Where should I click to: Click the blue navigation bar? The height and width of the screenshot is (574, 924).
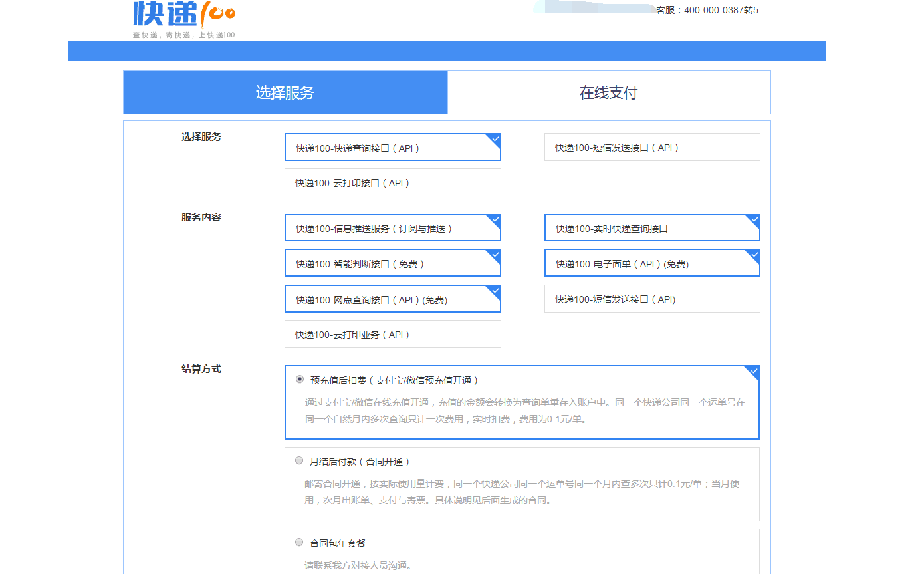[447, 51]
